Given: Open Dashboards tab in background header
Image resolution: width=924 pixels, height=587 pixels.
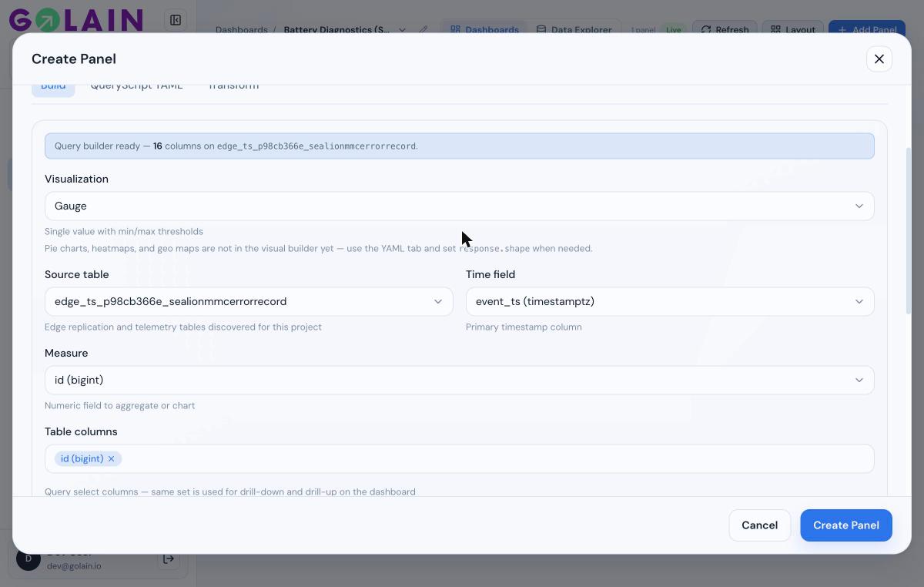Looking at the screenshot, I should point(484,30).
